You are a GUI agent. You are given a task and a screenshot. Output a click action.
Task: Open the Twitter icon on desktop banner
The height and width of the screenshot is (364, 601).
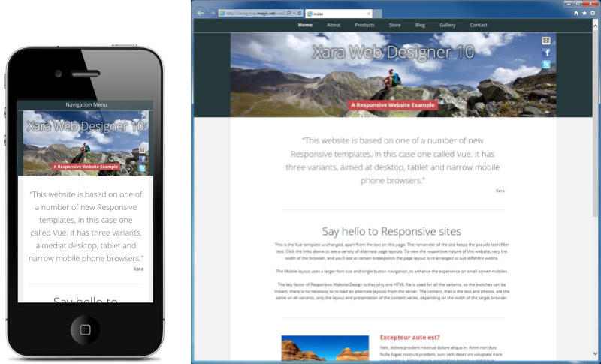click(x=546, y=65)
